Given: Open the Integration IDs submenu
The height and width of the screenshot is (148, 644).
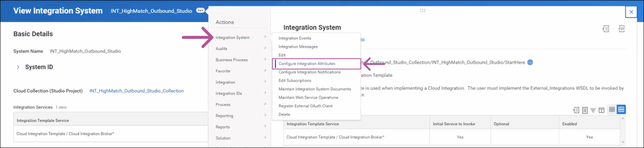Looking at the screenshot, I should pos(240,93).
